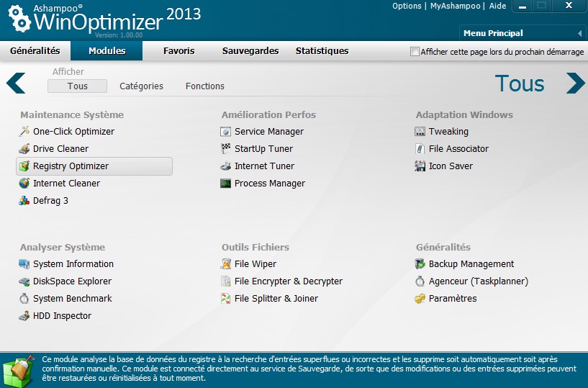Open Paramètres settings label
Viewport: 588px width, 388px height.
click(x=453, y=298)
